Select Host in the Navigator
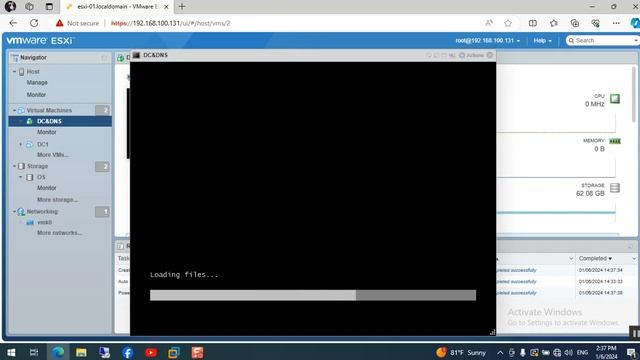The image size is (640, 360). [x=33, y=71]
